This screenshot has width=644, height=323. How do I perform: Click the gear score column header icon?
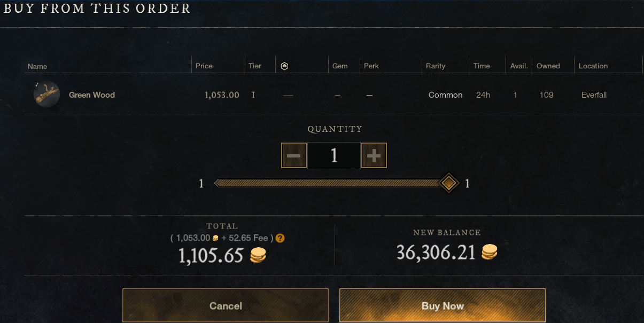click(x=285, y=66)
